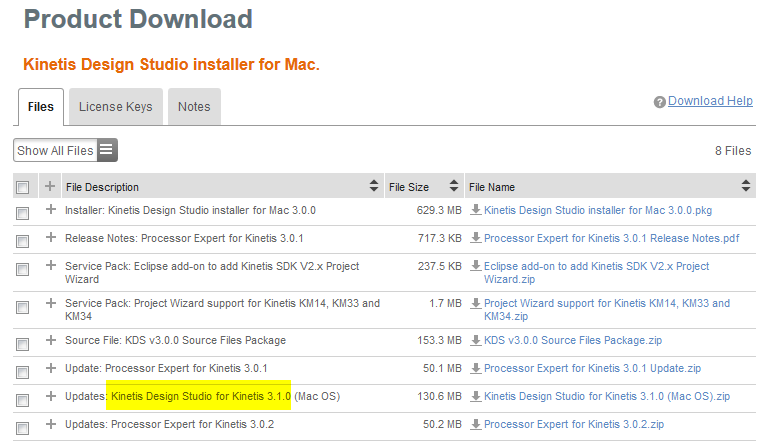769x445 pixels.
Task: Click 'Source File: KDS v3.0.0 Source Files Package' description
Action: click(x=175, y=340)
